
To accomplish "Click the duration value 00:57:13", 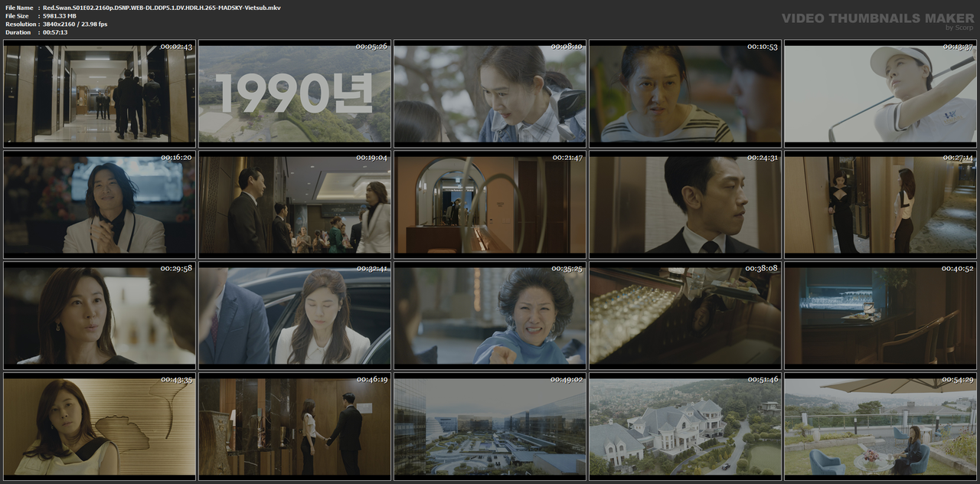I will [x=55, y=32].
